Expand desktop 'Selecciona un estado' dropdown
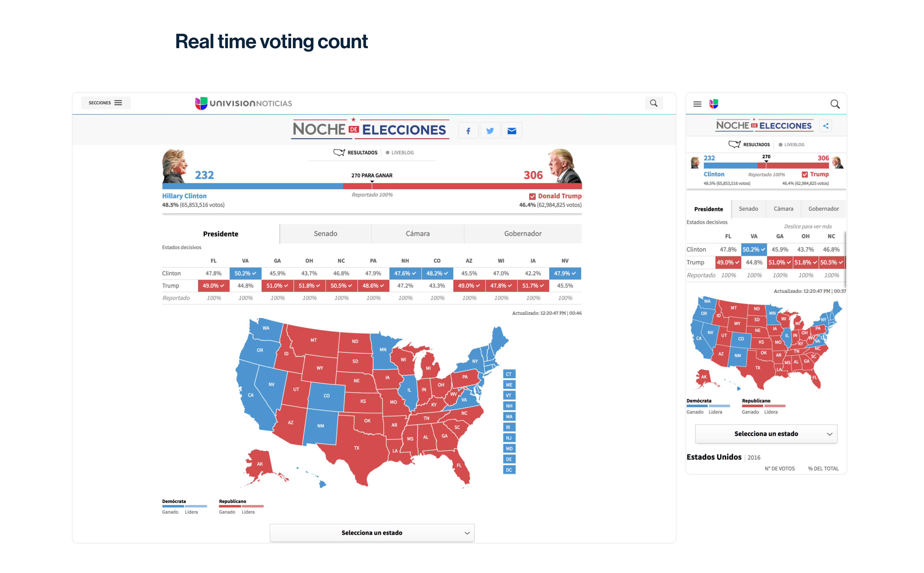Image resolution: width=924 pixels, height=573 pixels. (x=372, y=533)
